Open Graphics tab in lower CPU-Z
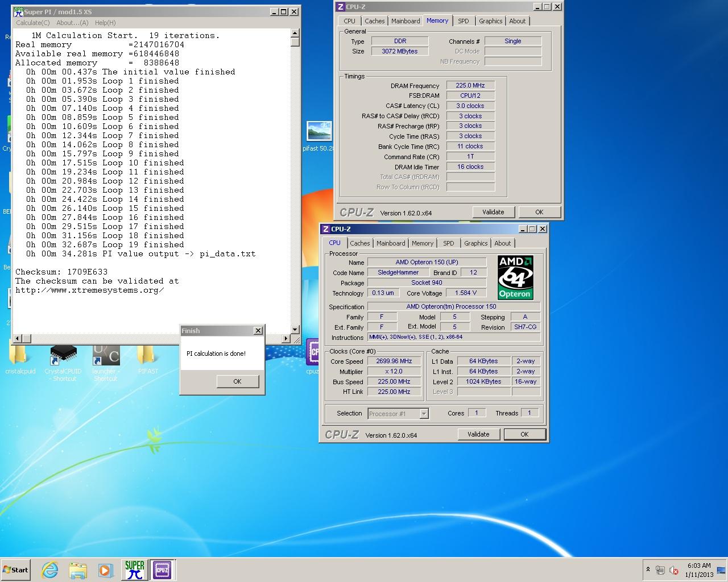The height and width of the screenshot is (582, 728). click(475, 243)
